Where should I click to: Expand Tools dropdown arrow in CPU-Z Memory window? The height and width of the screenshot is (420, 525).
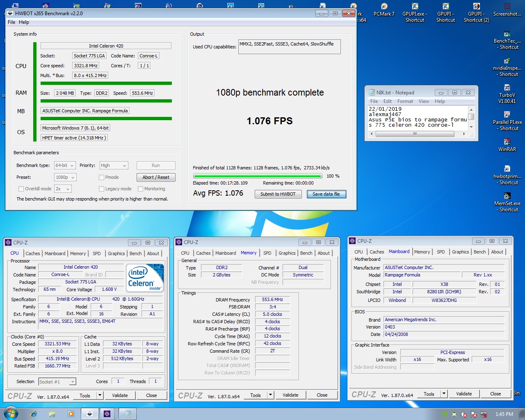270,395
